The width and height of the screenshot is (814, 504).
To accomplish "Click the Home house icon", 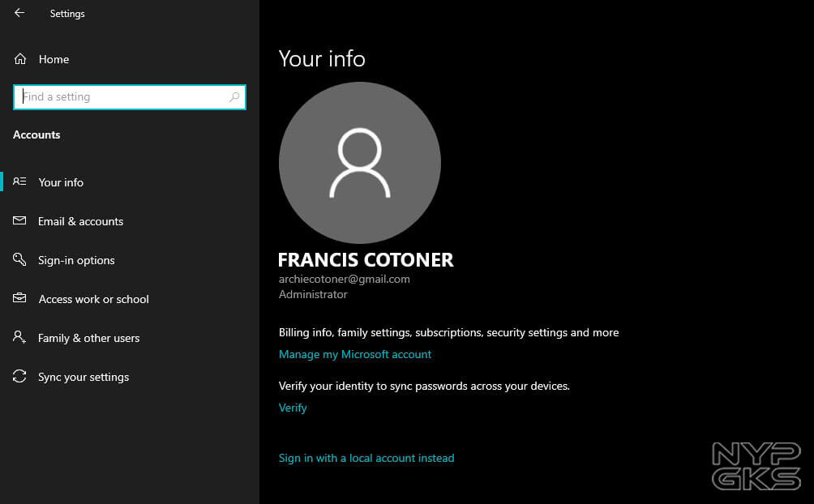I will 20,59.
